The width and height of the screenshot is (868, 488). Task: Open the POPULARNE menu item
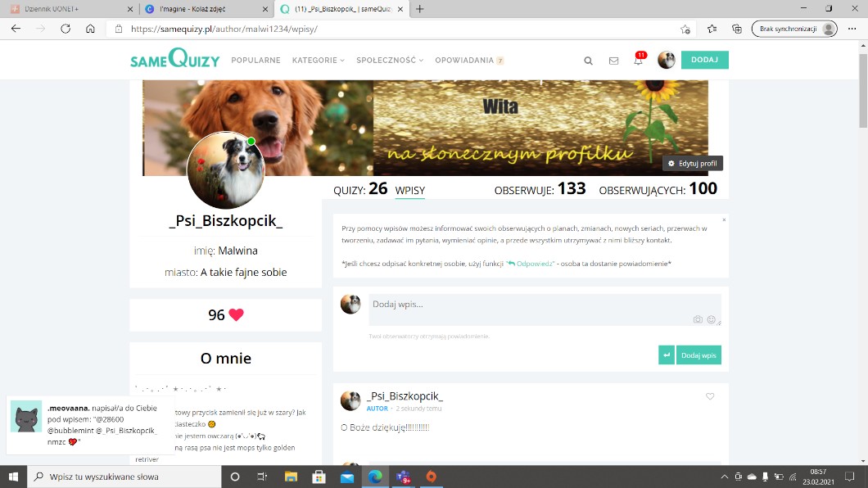pos(255,61)
